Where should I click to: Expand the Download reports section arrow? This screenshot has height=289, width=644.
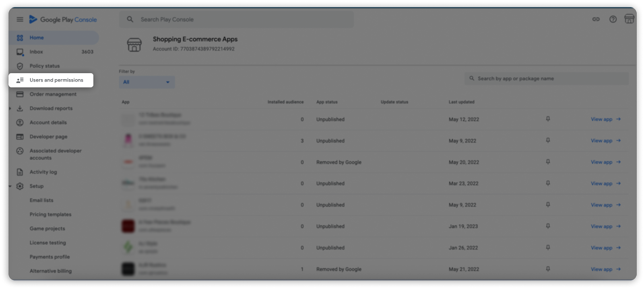tap(10, 109)
